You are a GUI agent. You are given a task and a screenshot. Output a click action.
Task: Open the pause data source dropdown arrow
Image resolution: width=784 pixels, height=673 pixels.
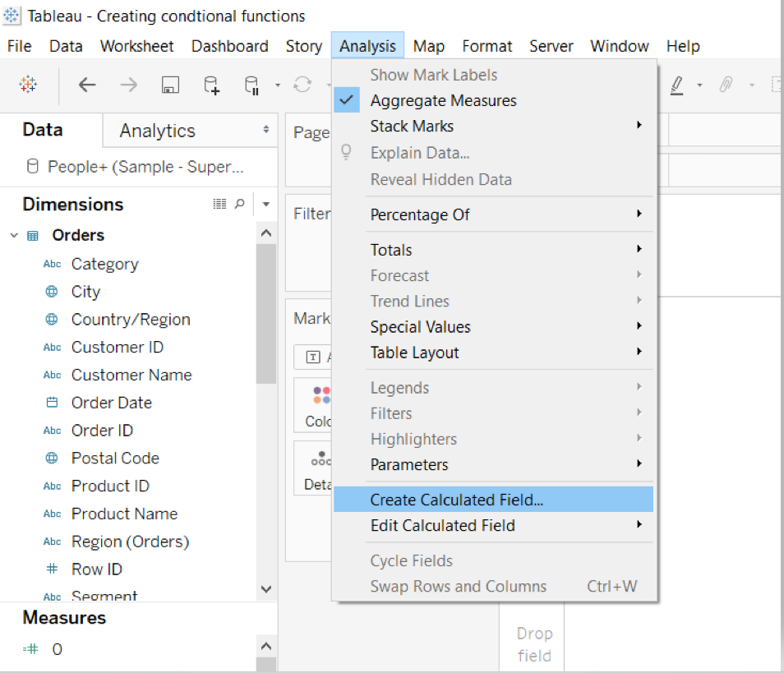[278, 85]
